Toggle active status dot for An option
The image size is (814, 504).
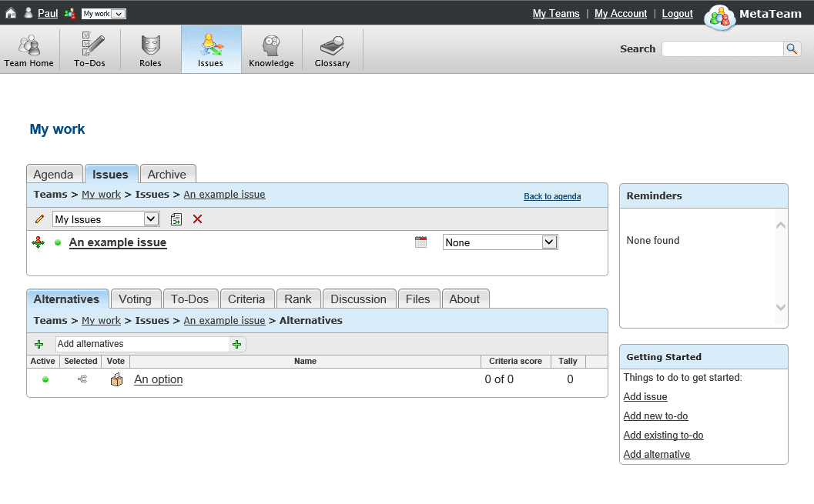coord(45,379)
